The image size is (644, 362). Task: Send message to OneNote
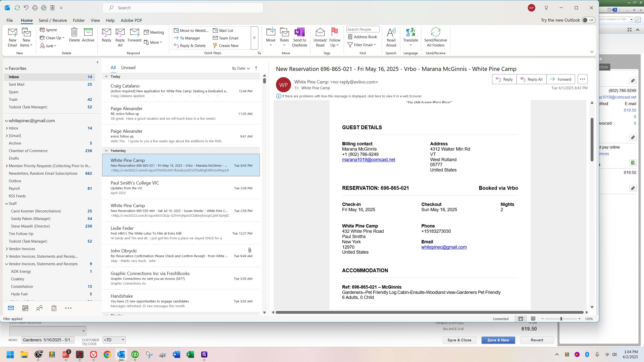(x=299, y=37)
